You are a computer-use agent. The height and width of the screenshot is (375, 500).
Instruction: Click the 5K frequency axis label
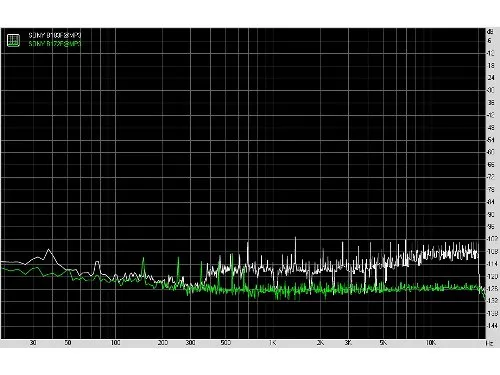point(383,343)
